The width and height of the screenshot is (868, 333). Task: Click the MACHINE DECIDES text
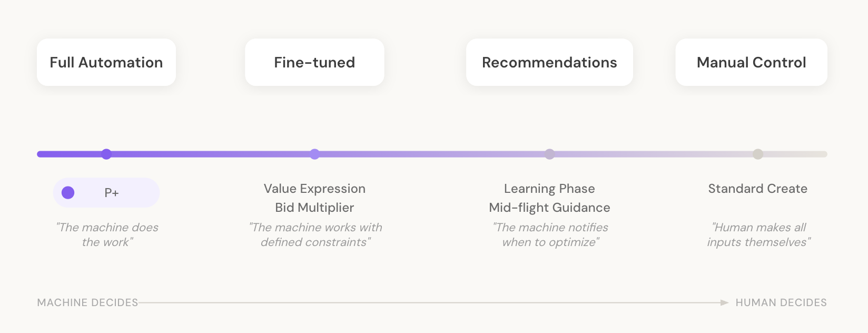87,302
